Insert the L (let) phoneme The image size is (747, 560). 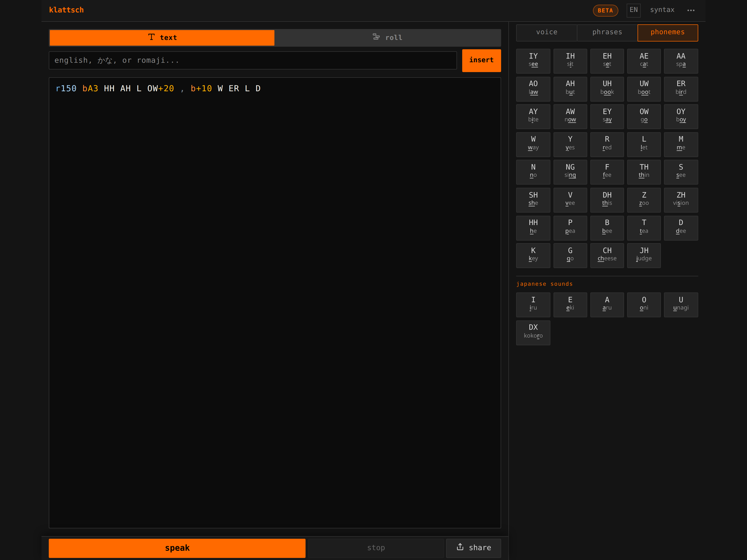click(644, 144)
